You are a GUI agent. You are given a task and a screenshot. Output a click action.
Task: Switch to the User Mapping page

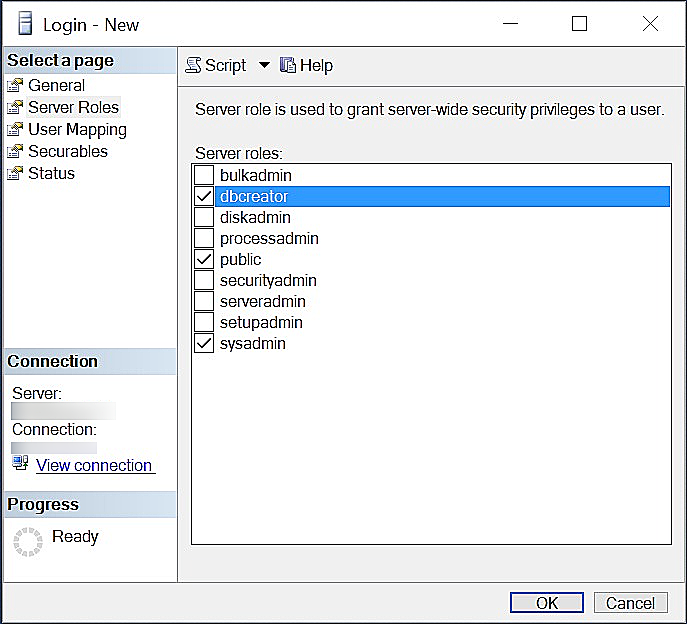point(77,130)
